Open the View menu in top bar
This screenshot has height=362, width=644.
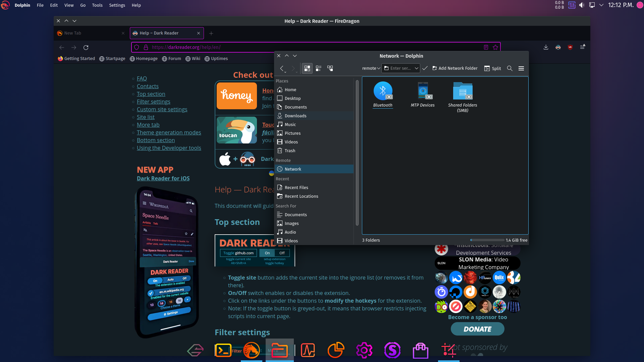pos(69,5)
